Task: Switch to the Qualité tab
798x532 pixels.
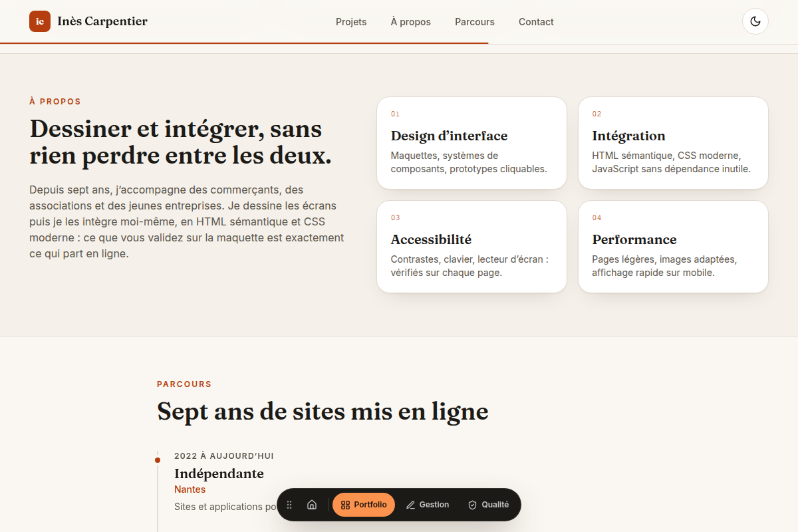Action: (x=489, y=505)
